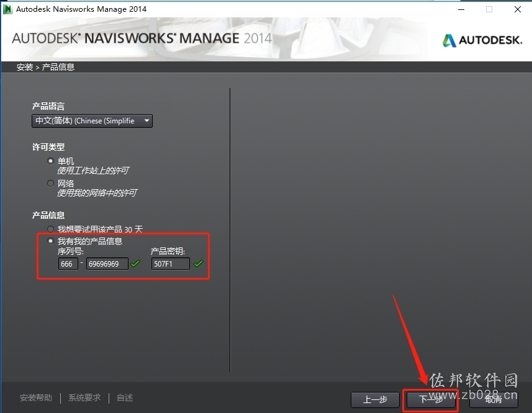Open the 安装帮助 link
532x413 pixels.
click(x=36, y=397)
